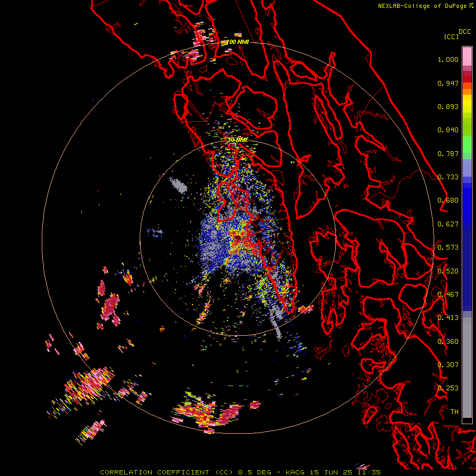
Task: Click the [CC] units label
Action: 451,36
